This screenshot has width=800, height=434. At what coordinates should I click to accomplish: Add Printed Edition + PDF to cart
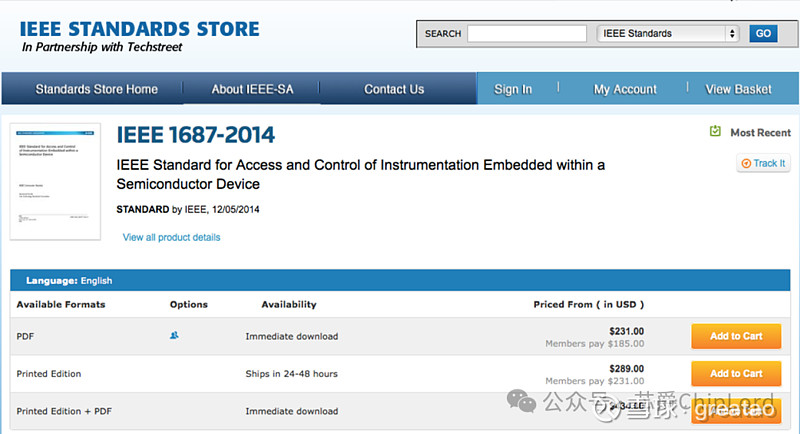736,410
